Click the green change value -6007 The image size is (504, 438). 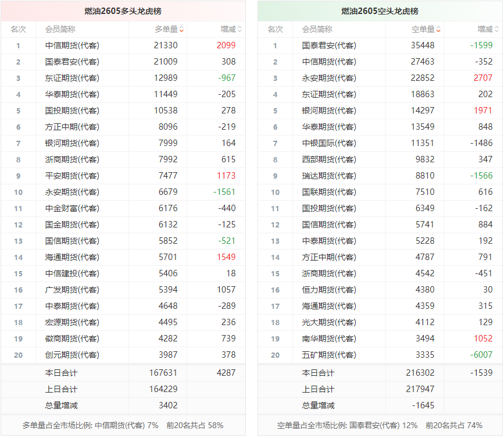pos(481,355)
